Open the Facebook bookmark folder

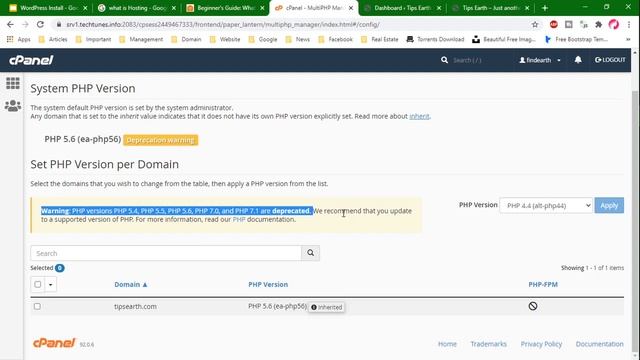pyautogui.click(x=336, y=39)
